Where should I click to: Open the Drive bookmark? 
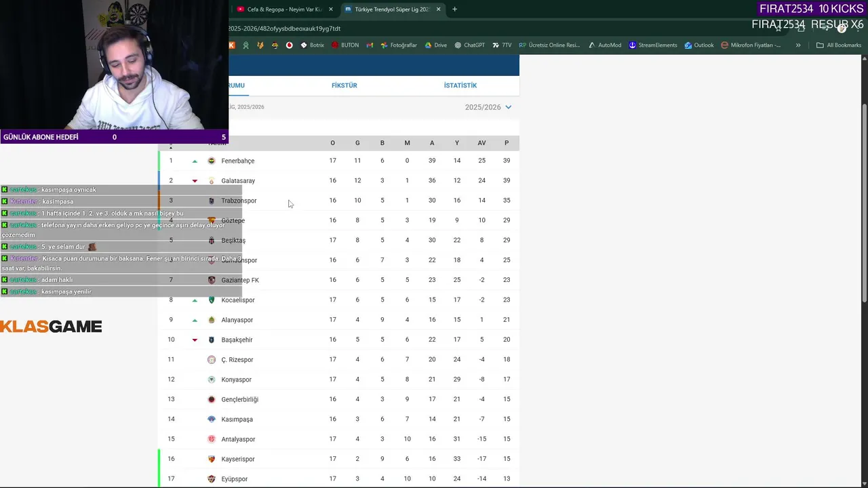(435, 45)
